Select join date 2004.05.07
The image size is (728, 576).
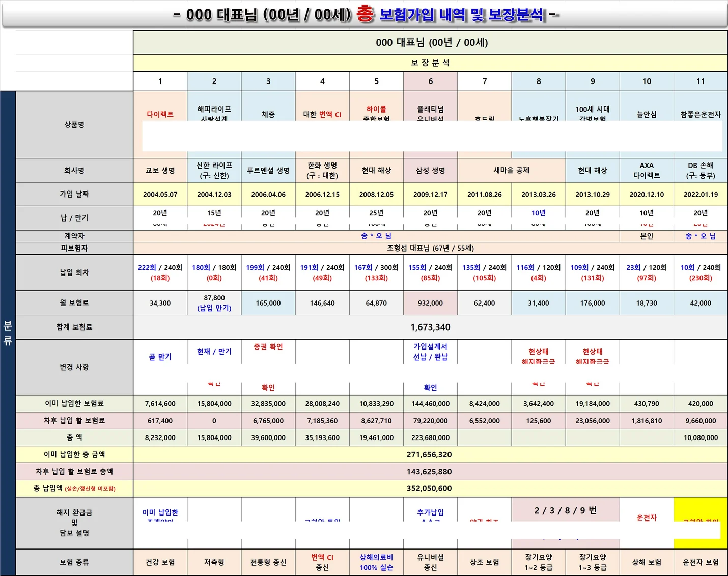[x=160, y=194]
